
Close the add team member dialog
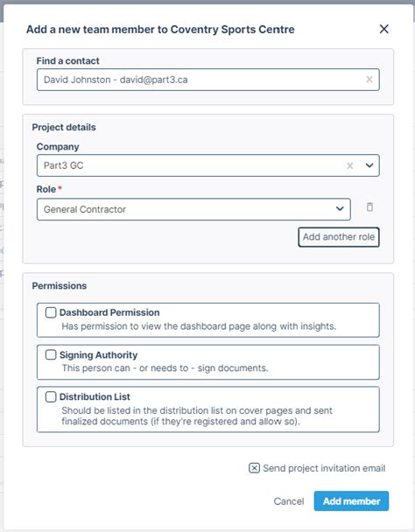pyautogui.click(x=383, y=29)
